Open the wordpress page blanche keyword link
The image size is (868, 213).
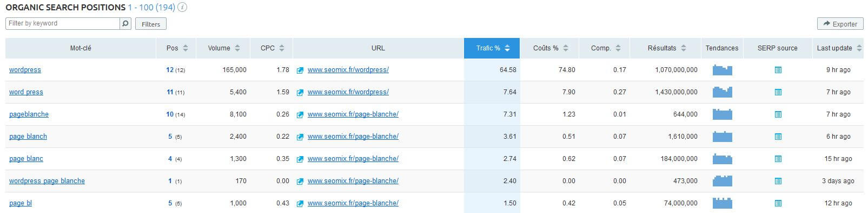tap(47, 181)
